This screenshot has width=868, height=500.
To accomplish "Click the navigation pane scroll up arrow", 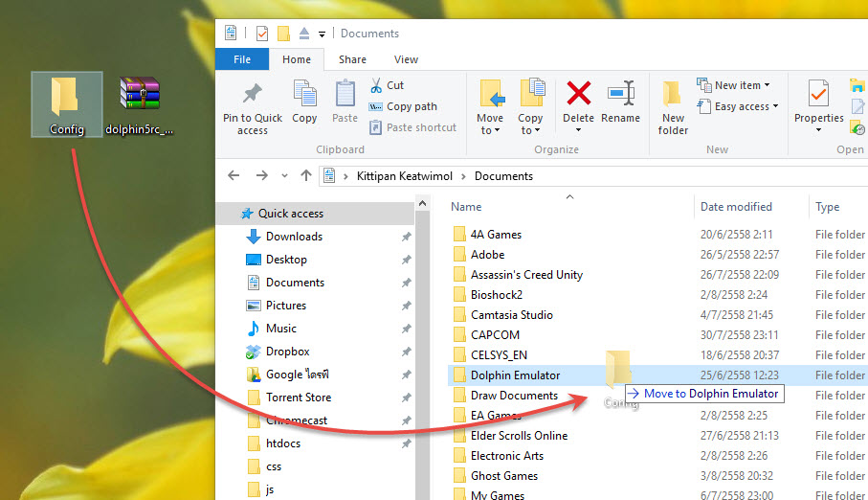I will [x=422, y=203].
